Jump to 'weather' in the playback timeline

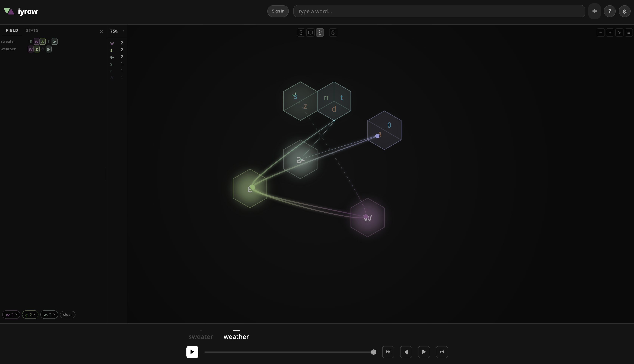236,337
